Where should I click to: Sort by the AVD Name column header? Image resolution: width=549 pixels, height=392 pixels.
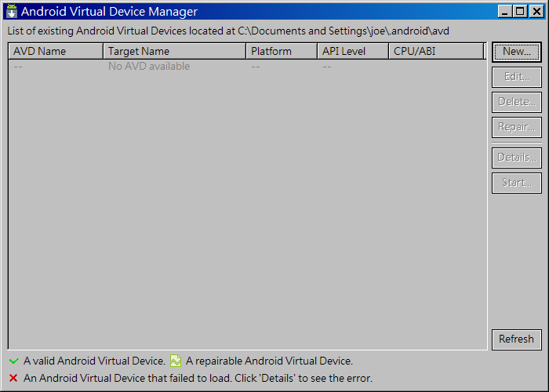(x=55, y=52)
